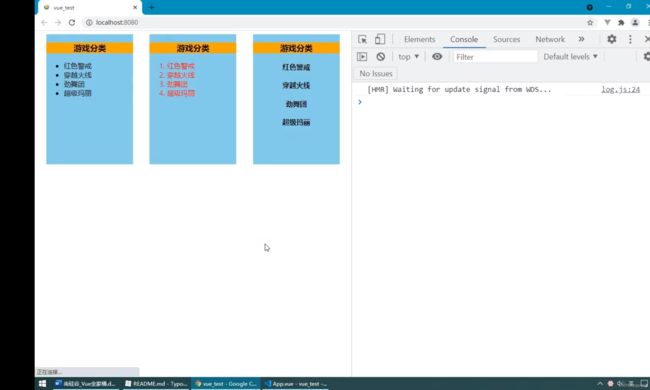This screenshot has height=390, width=650.
Task: Click the 游戏分类 heading of centered list panel
Action: [296, 48]
